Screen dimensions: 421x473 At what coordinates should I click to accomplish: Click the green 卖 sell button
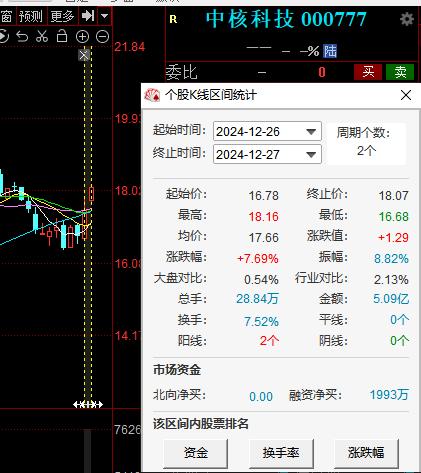pyautogui.click(x=400, y=72)
